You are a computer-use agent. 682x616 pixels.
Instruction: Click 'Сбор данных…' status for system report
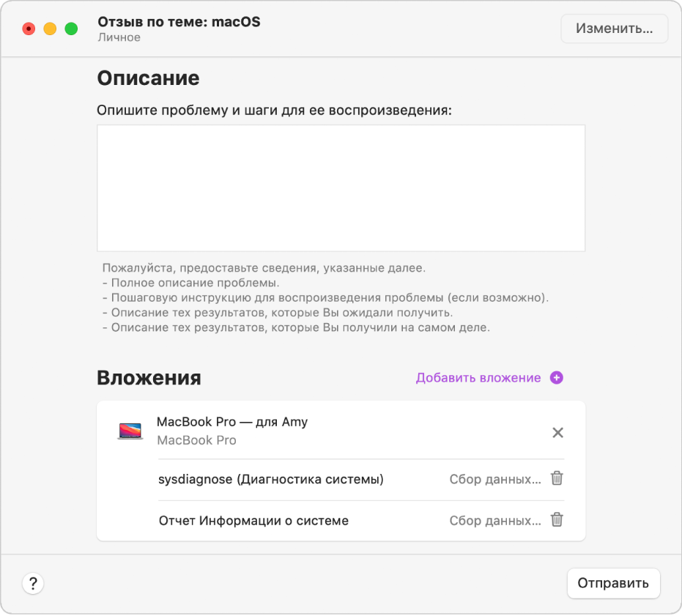[x=495, y=521]
